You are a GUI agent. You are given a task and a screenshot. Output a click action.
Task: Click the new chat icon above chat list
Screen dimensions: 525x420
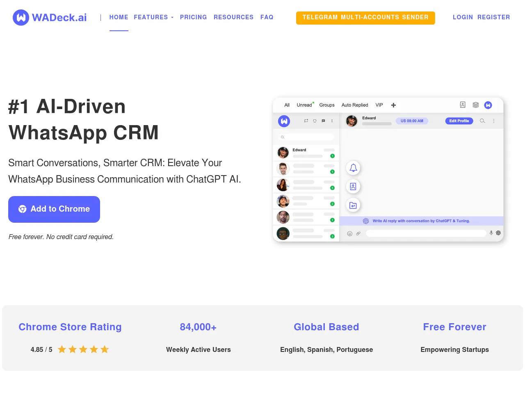pos(323,121)
